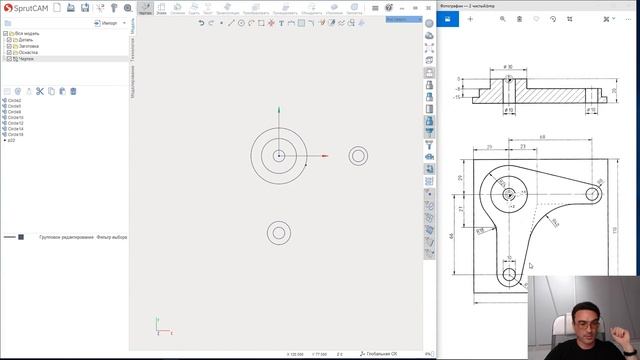Click the delete trash icon in the left panel
This screenshot has width=640, height=360.
(x=73, y=91)
